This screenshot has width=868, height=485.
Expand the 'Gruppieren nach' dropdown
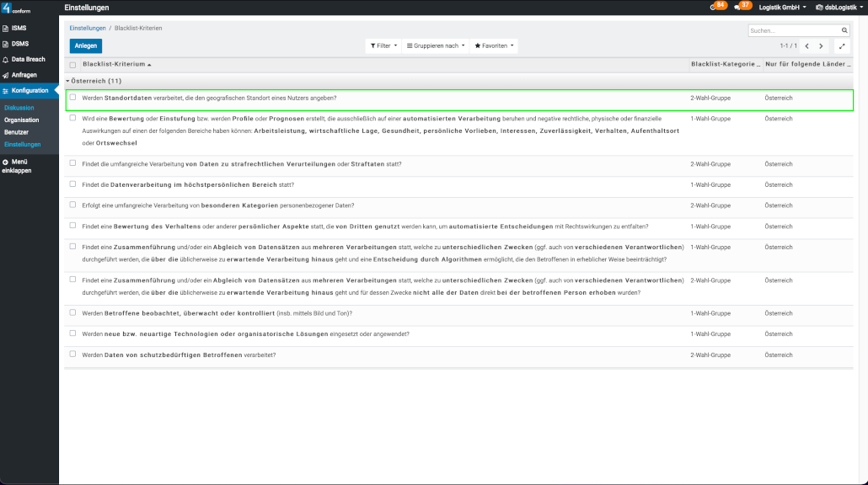[x=436, y=46]
